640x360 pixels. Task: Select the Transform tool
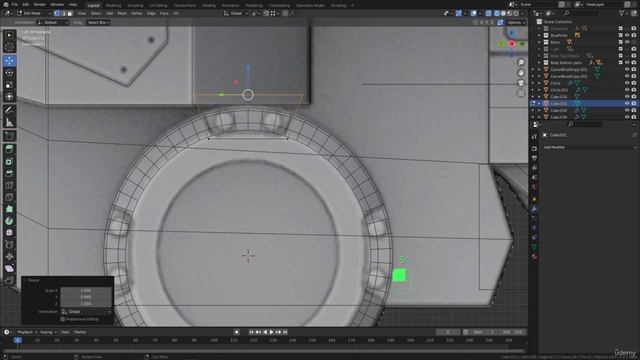[x=9, y=97]
